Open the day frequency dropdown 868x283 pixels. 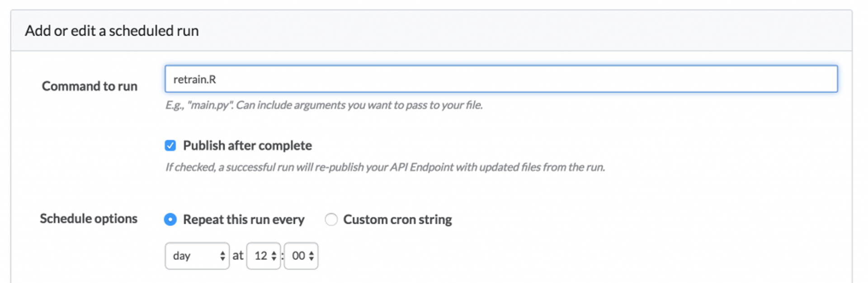(x=197, y=256)
